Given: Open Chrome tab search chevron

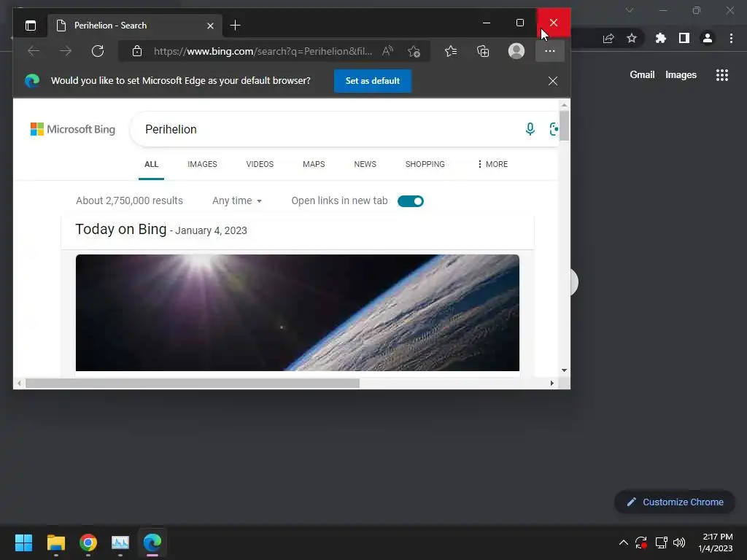Looking at the screenshot, I should (630, 10).
